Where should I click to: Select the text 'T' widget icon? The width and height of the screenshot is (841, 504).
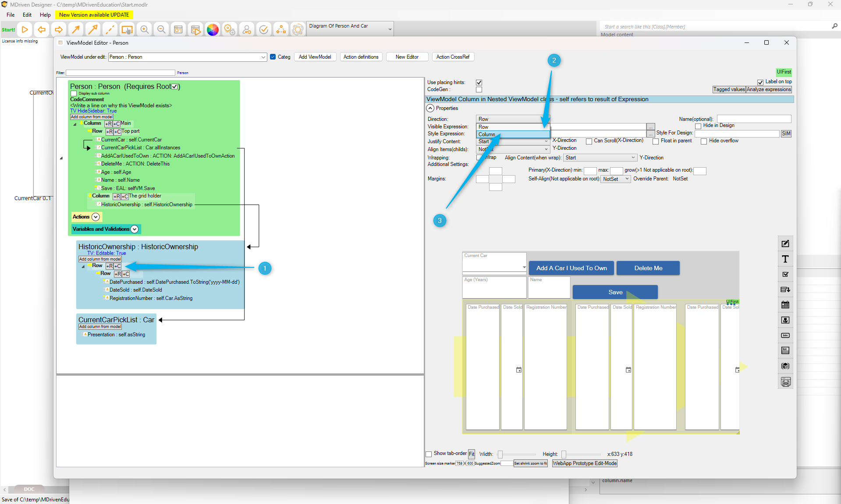coord(785,259)
